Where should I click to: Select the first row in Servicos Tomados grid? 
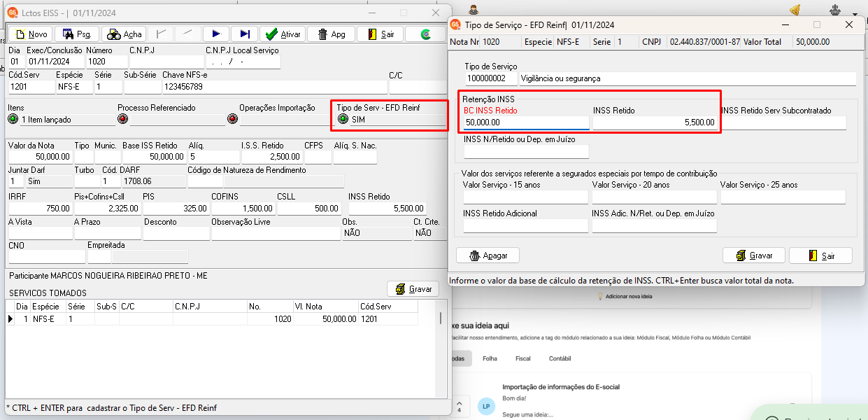point(213,318)
